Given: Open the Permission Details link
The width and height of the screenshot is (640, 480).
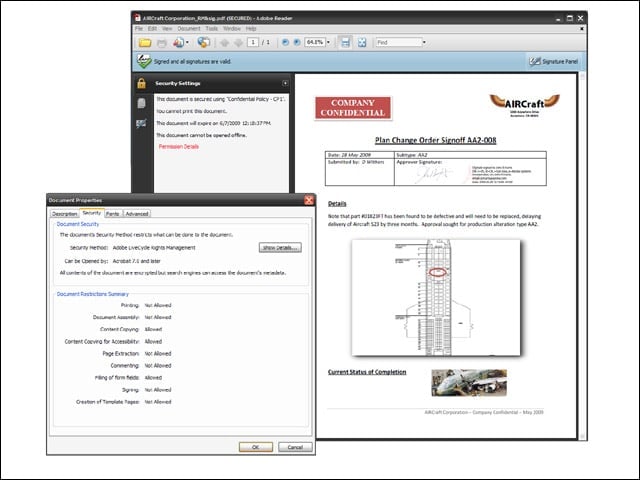Looking at the screenshot, I should click(179, 147).
